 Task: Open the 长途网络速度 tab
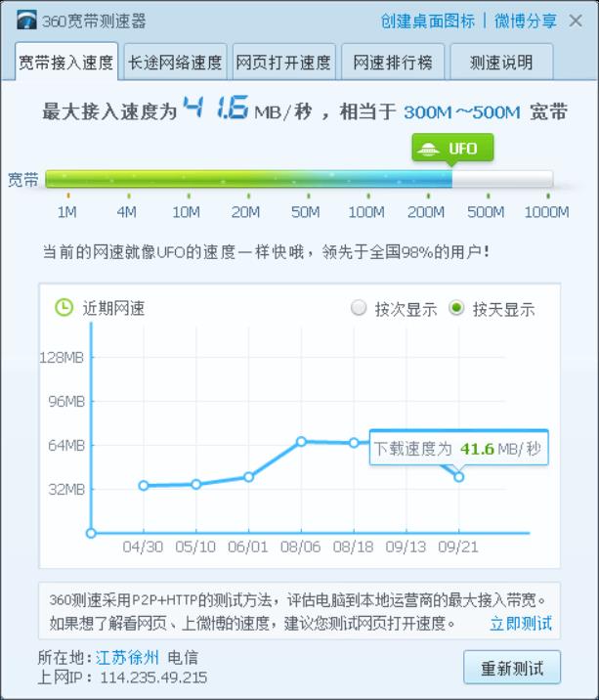[x=175, y=62]
